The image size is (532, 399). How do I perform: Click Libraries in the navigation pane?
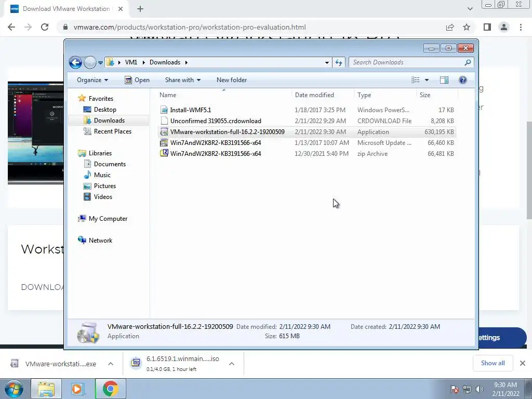coord(100,153)
